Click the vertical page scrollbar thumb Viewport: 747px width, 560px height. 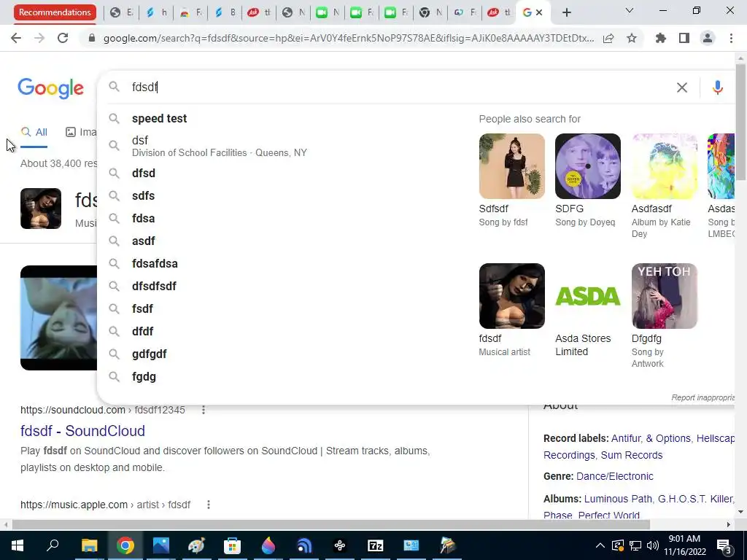pos(740,122)
